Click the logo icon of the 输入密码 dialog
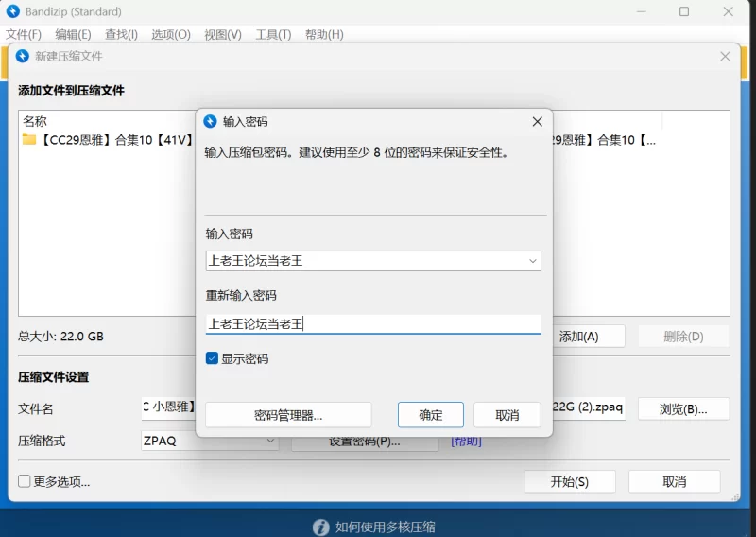The width and height of the screenshot is (756, 537). [x=210, y=121]
